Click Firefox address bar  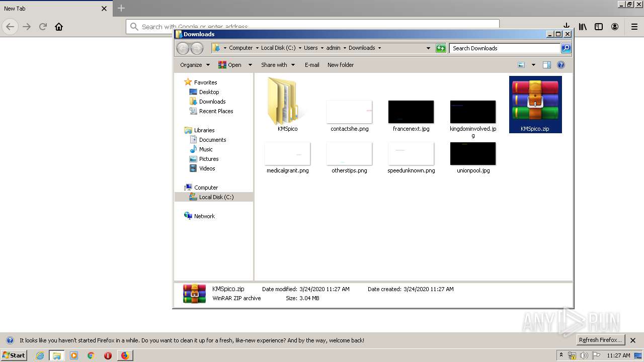tap(312, 27)
